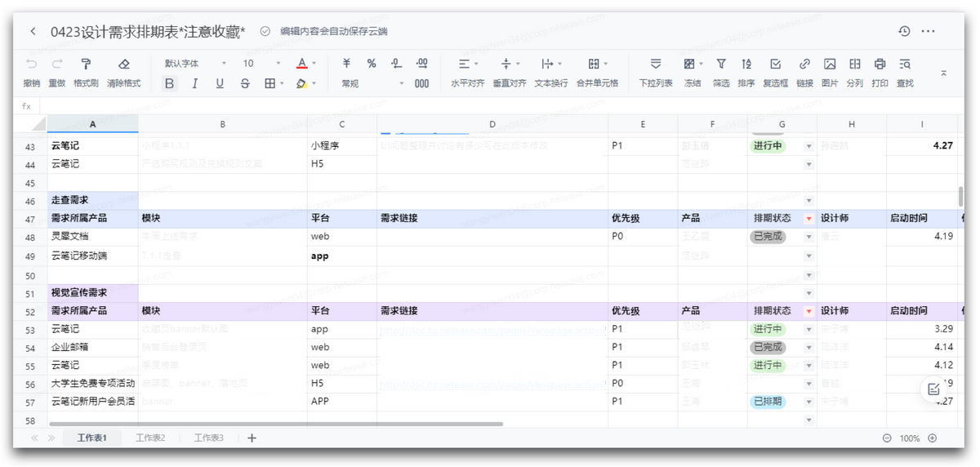Screen dimensions: 980x467
Task: Open the font color dropdown arrow
Action: point(314,64)
